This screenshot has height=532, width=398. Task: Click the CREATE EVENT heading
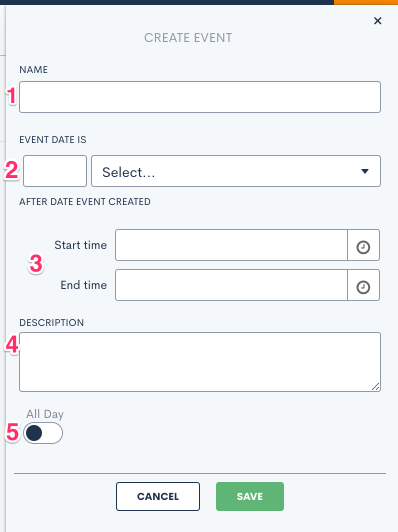(188, 37)
